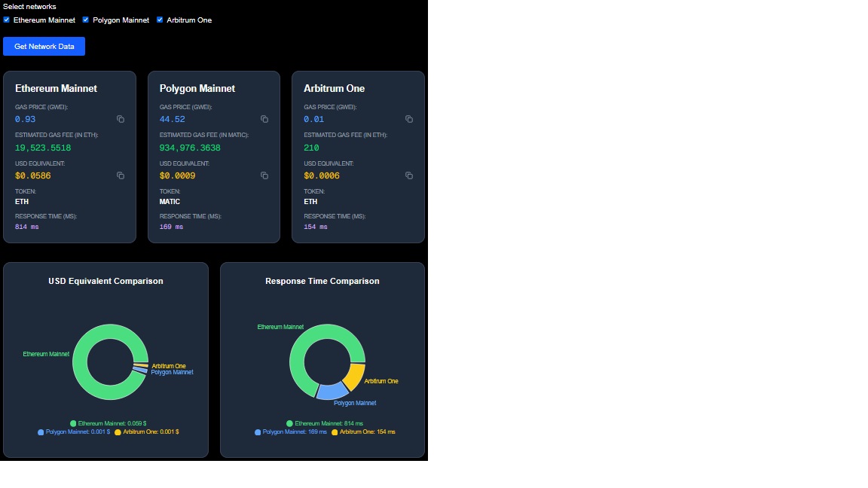Uncheck the Polygon Mainnet network checkbox
868x488 pixels.
(x=86, y=20)
